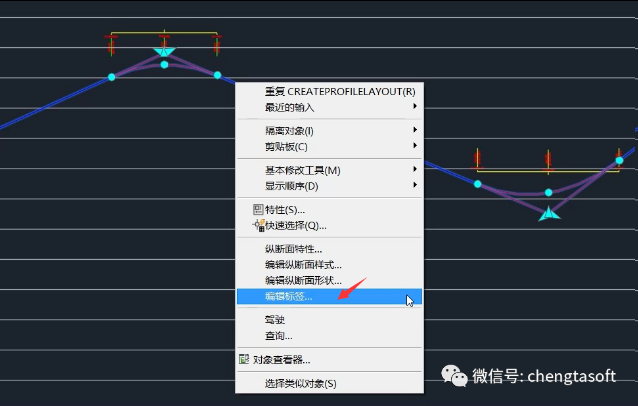Click the object viewer icon
This screenshot has width=638, height=406.
tap(244, 359)
